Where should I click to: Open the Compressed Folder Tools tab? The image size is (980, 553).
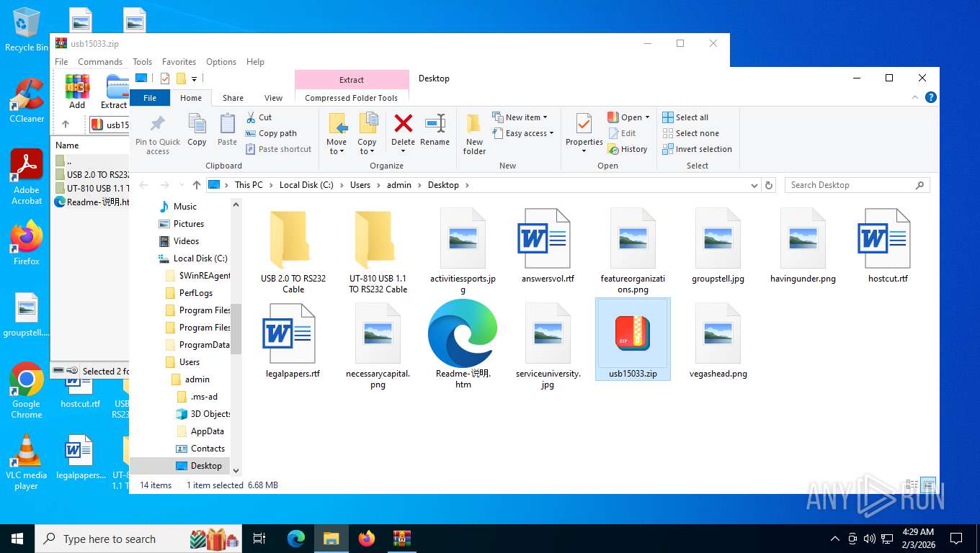coord(351,98)
